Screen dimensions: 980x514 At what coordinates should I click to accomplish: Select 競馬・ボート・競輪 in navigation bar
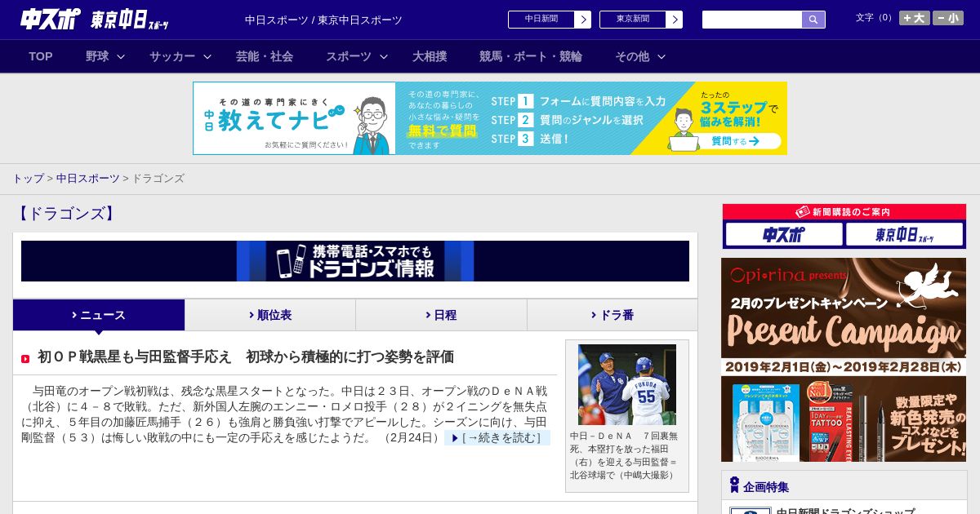[x=531, y=56]
